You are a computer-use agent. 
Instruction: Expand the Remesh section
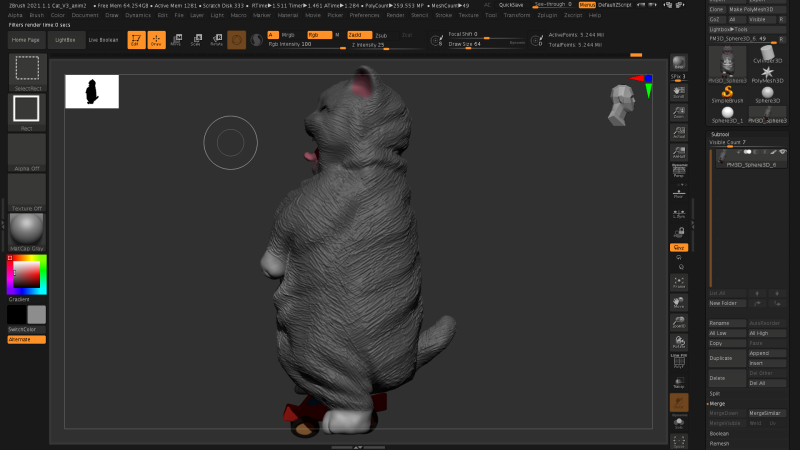[719, 443]
